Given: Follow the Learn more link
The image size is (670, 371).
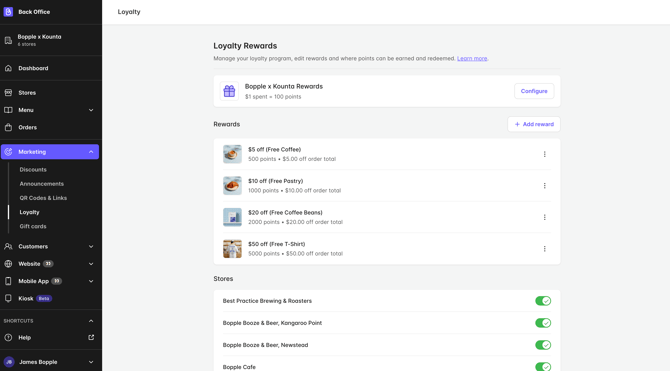Looking at the screenshot, I should point(472,58).
